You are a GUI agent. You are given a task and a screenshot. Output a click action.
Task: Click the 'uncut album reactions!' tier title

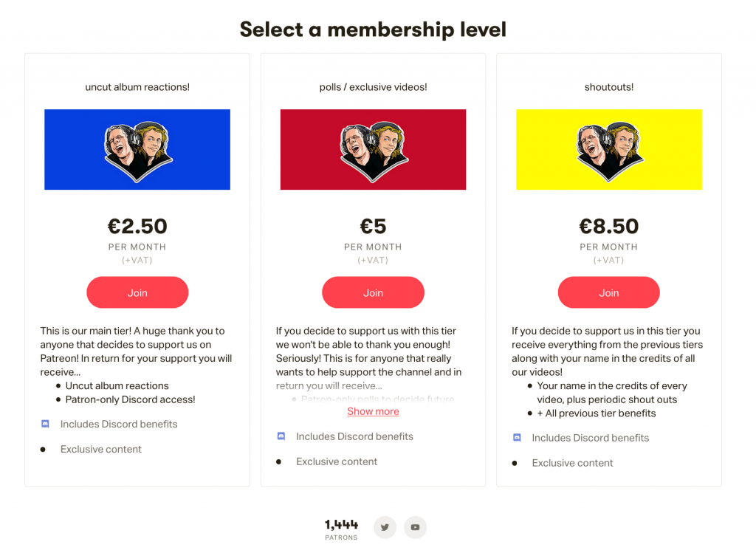coord(137,87)
